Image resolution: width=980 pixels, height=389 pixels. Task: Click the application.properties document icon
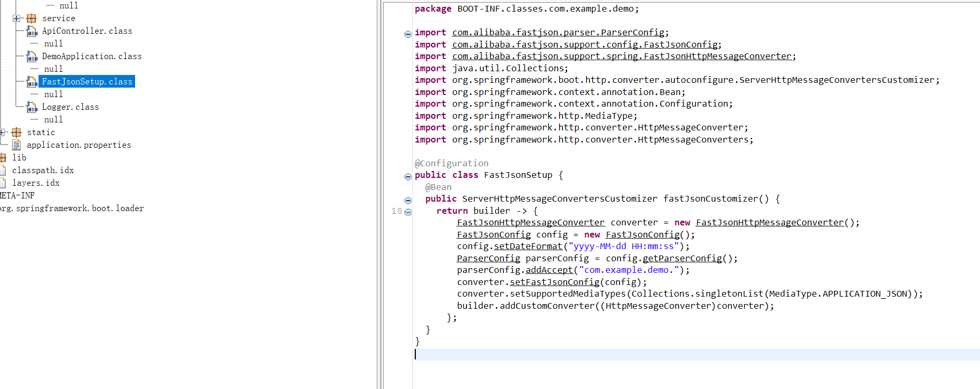point(16,145)
